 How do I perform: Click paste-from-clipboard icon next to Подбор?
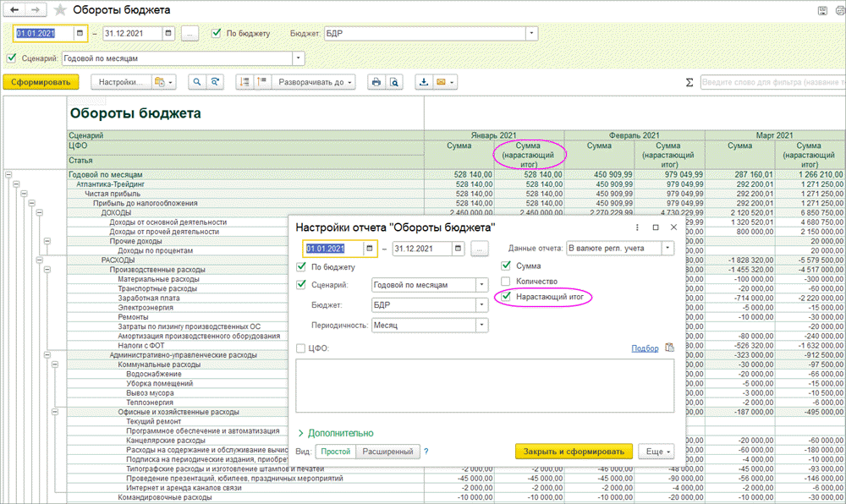click(x=669, y=348)
